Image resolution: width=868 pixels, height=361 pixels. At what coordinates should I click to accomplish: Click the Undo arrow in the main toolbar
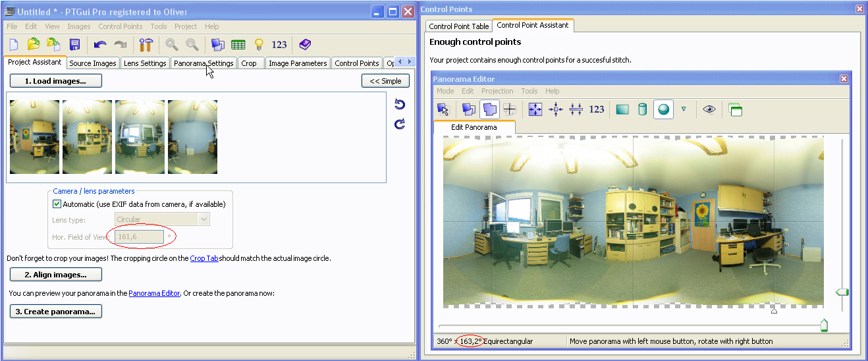pos(100,45)
